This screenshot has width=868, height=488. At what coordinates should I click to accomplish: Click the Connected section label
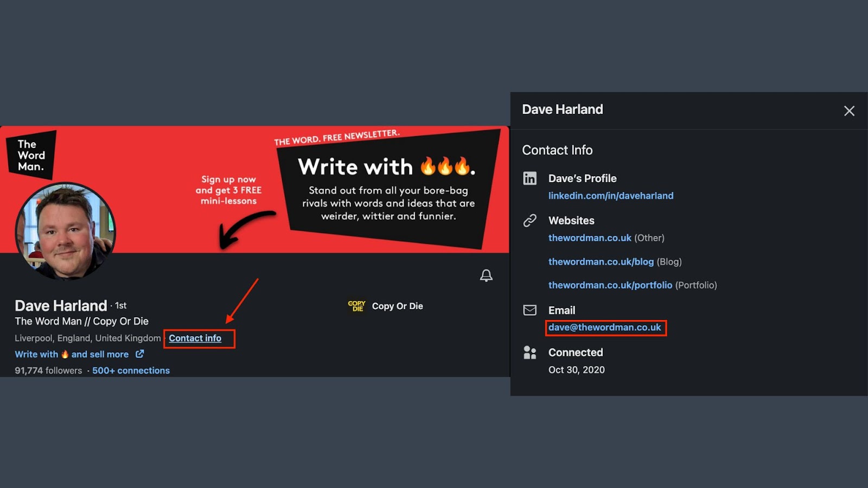tap(576, 352)
